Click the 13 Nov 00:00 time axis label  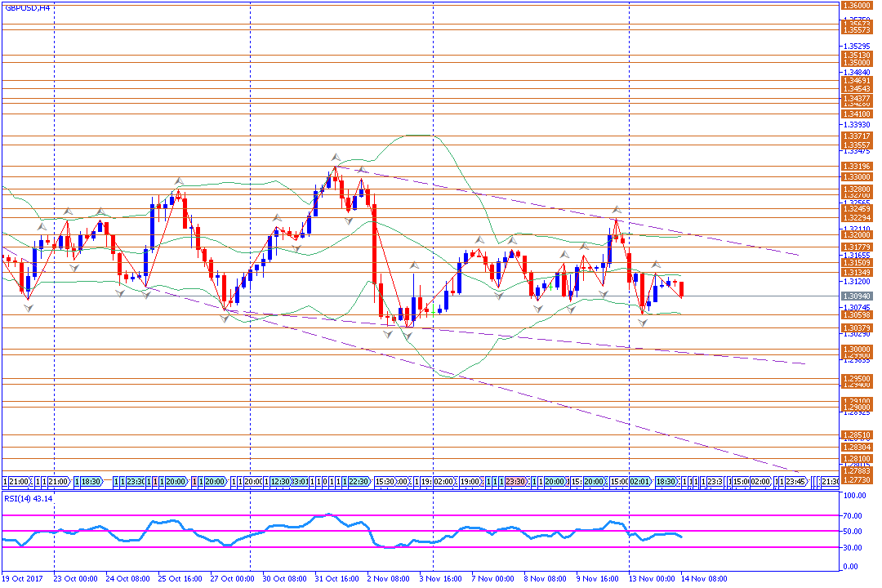653,579
